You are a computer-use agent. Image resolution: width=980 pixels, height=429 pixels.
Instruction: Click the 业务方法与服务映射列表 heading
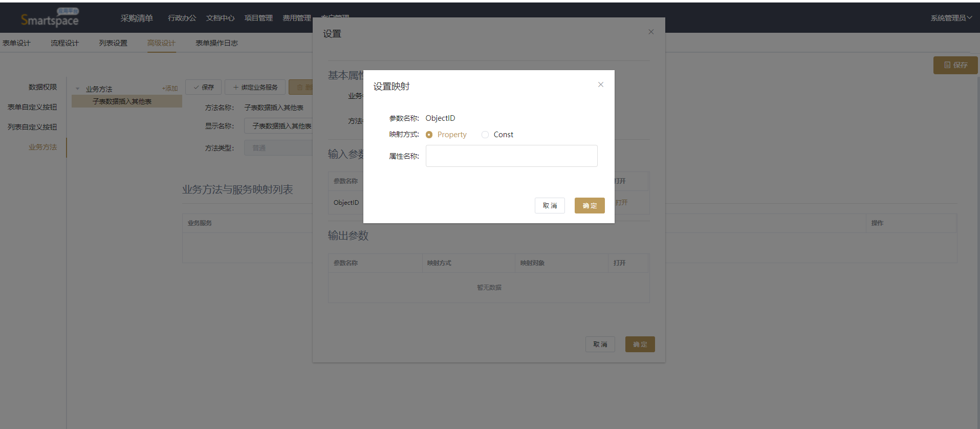(x=237, y=189)
